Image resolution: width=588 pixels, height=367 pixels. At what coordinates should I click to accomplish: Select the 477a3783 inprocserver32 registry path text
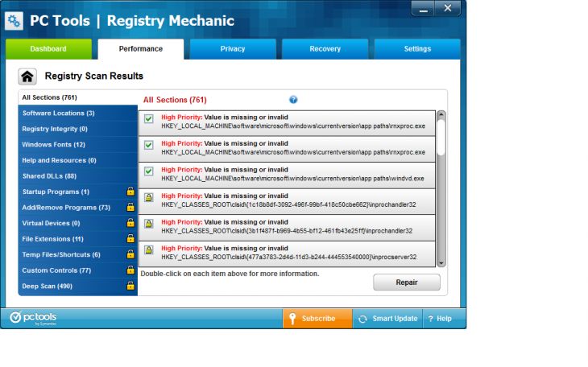[288, 258]
